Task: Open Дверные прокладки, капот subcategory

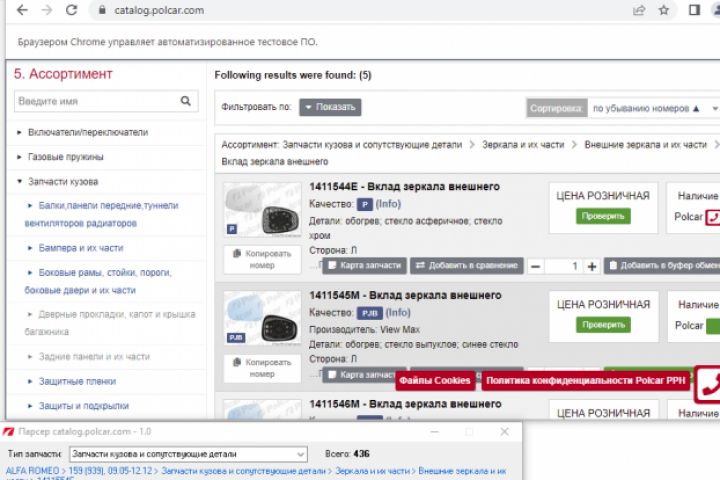Action: click(x=110, y=323)
